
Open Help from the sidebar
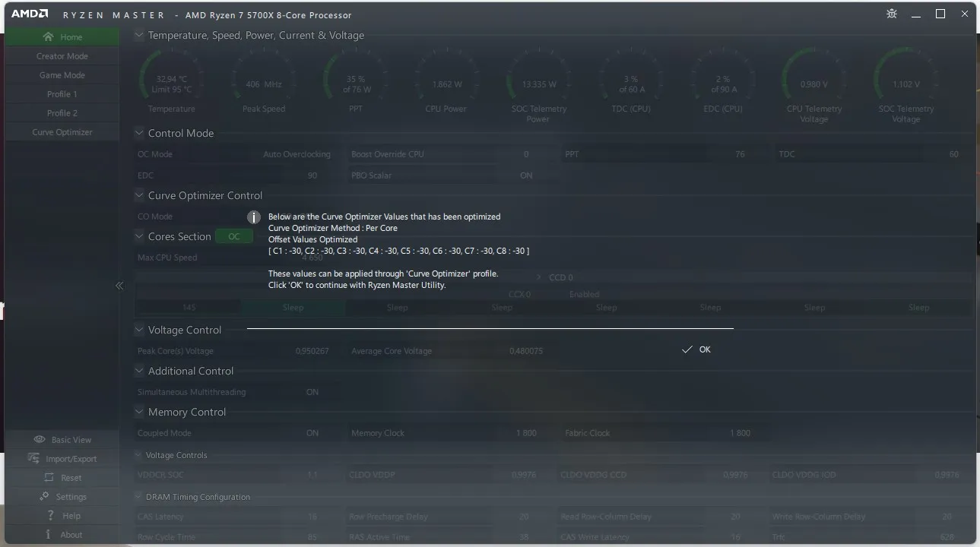(62, 516)
